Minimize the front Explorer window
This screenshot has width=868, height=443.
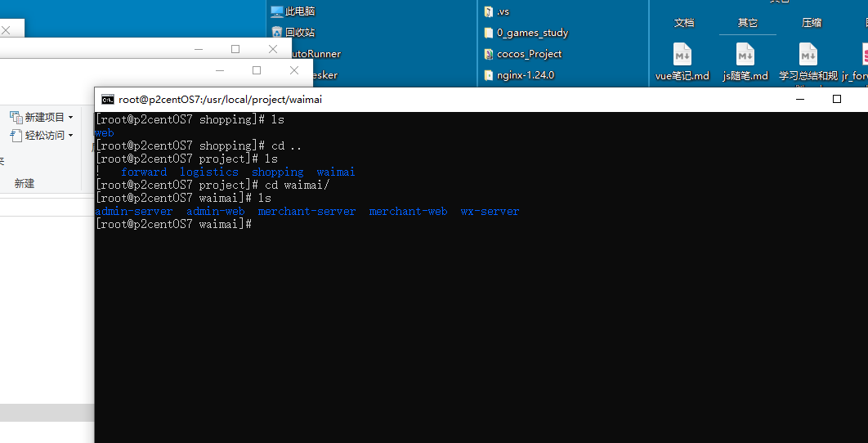pyautogui.click(x=220, y=70)
